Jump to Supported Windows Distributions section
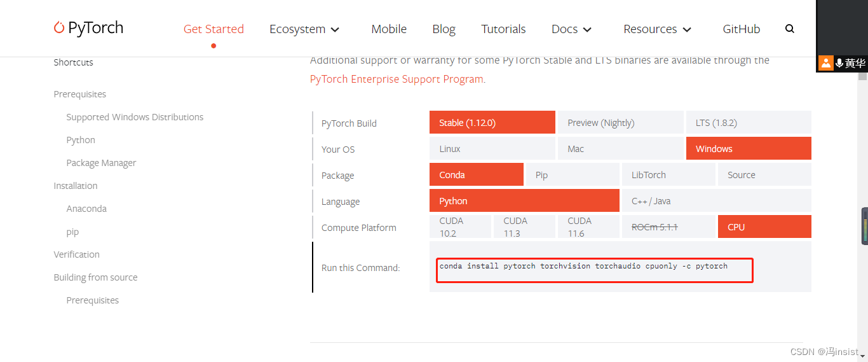868x362 pixels. (x=135, y=117)
